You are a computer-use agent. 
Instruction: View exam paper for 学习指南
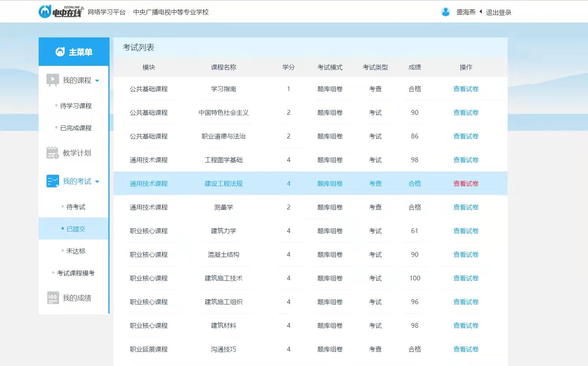466,89
